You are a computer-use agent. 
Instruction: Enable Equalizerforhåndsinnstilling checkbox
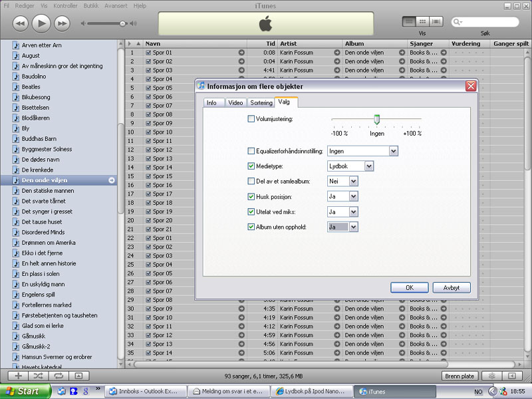(x=251, y=151)
